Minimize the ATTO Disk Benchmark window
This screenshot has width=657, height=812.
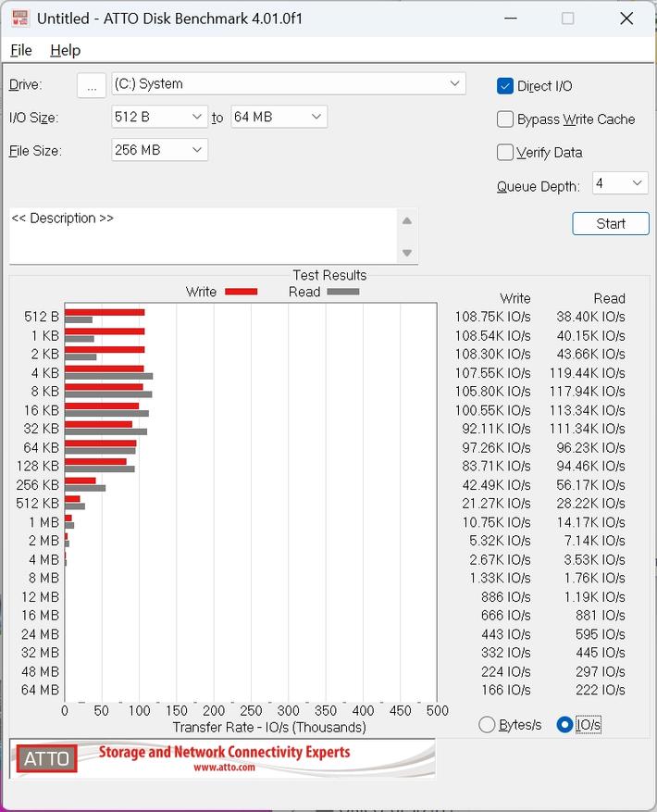tap(511, 19)
